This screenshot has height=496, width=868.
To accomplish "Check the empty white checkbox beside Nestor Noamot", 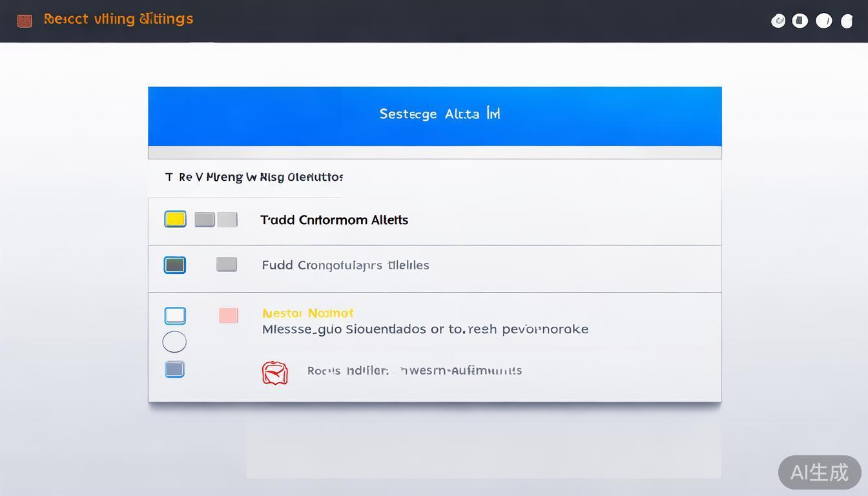I will pyautogui.click(x=175, y=315).
